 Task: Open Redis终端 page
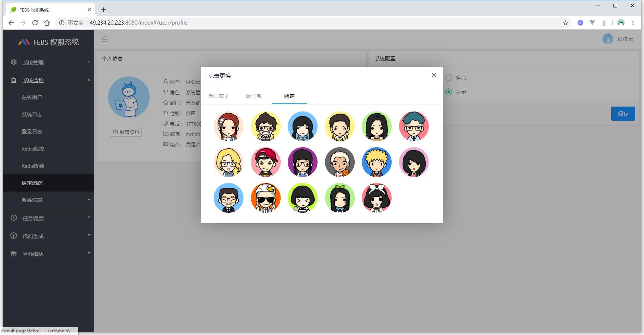click(x=49, y=166)
